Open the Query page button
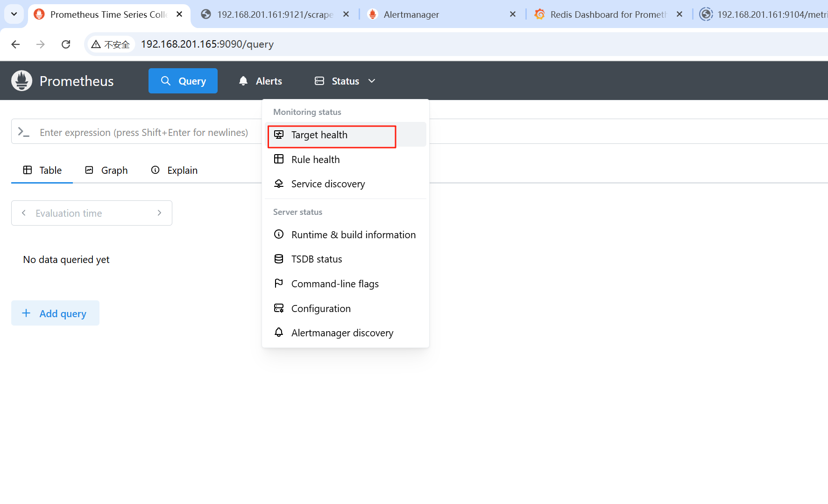The width and height of the screenshot is (828, 504). click(x=183, y=81)
